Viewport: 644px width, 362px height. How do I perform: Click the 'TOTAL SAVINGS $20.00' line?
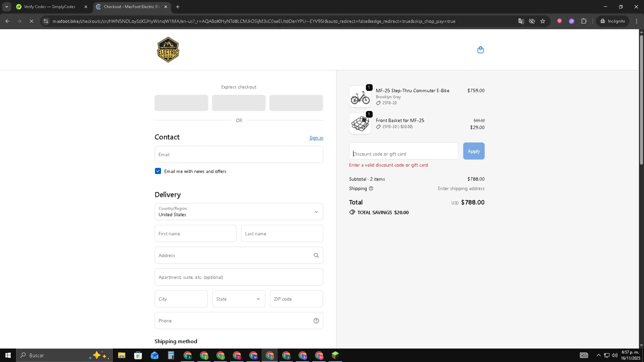379,212
